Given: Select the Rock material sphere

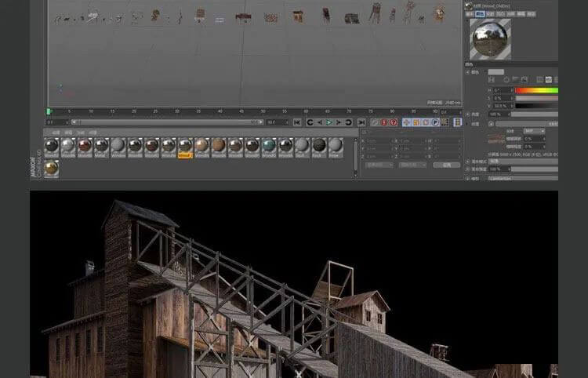Looking at the screenshot, I should click(319, 146).
